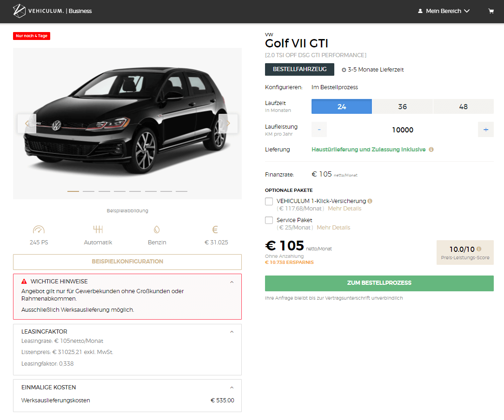Image resolution: width=504 pixels, height=420 pixels.
Task: Click the gearshift Automatik icon
Action: [98, 229]
